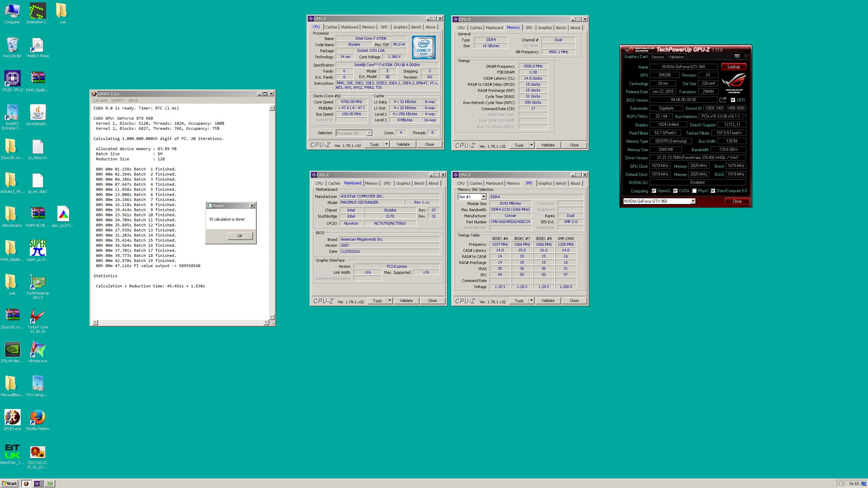Open the pi_rec.dat2 file icon

(38, 183)
